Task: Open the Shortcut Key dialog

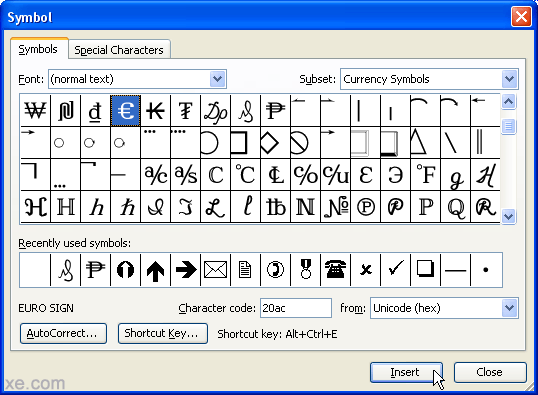Action: tap(163, 333)
